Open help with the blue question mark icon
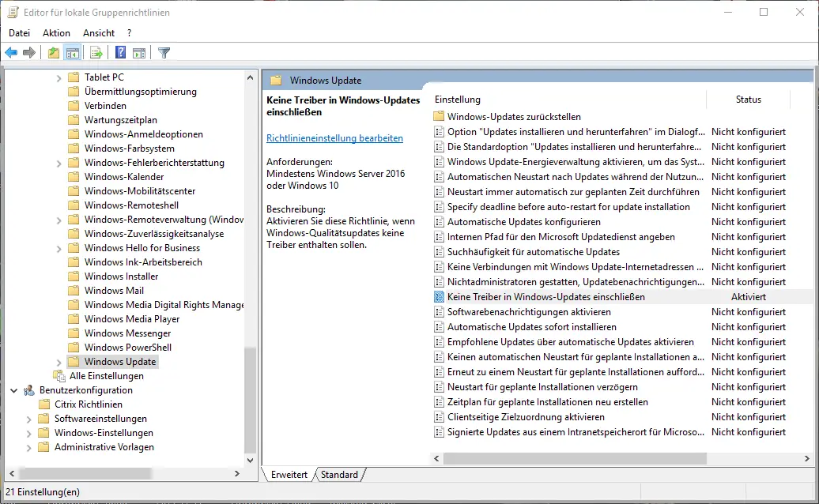Image resolution: width=819 pixels, height=504 pixels. [x=121, y=52]
